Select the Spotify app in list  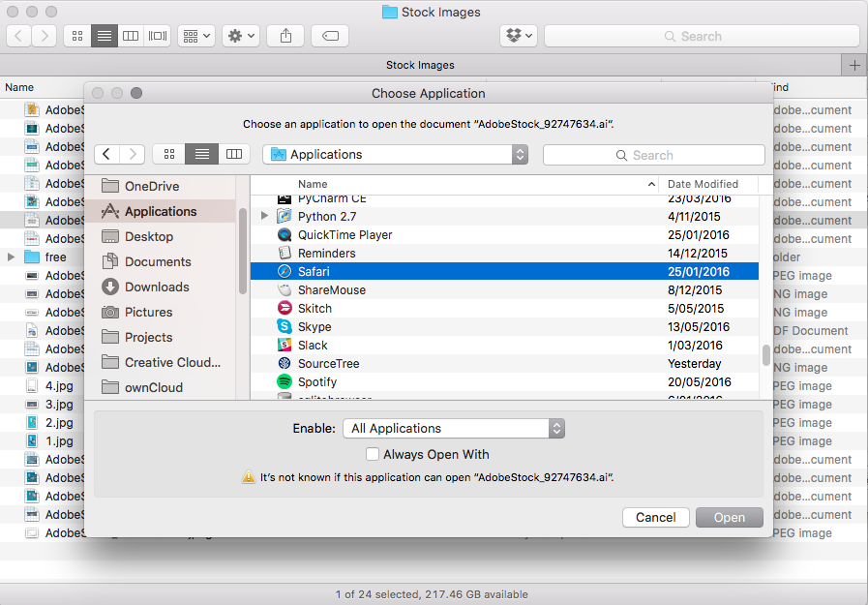[316, 382]
